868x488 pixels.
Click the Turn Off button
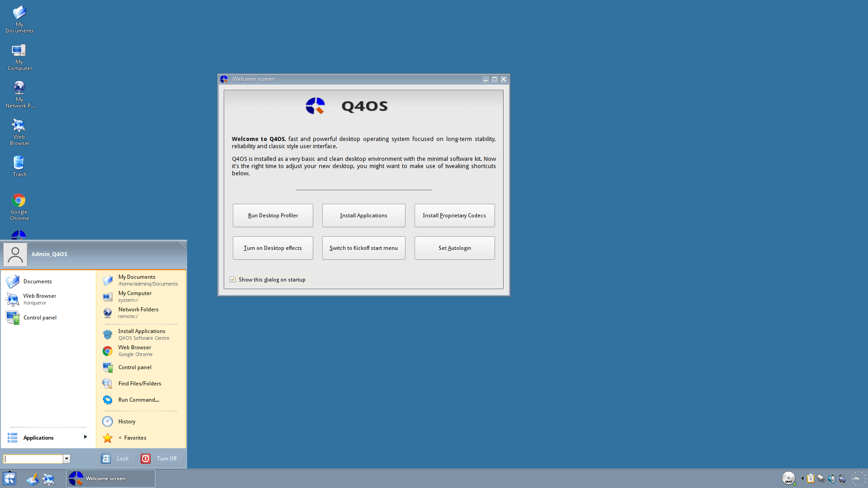160,459
